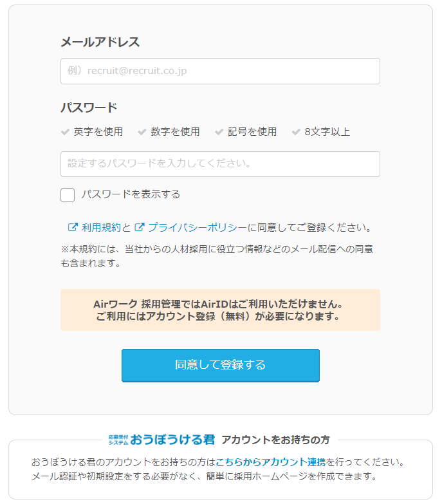Click the 英字を使用 requirement text
Screen dimensions: 442x504
click(98, 132)
